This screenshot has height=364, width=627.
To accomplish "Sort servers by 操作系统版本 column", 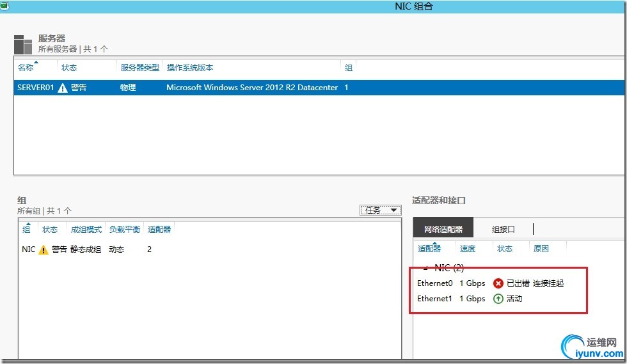I will (190, 68).
